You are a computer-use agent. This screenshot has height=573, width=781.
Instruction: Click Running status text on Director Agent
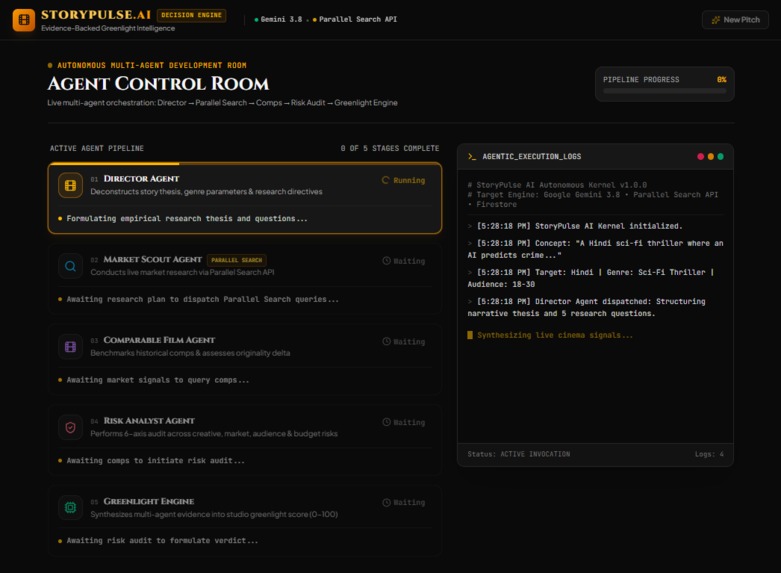409,180
